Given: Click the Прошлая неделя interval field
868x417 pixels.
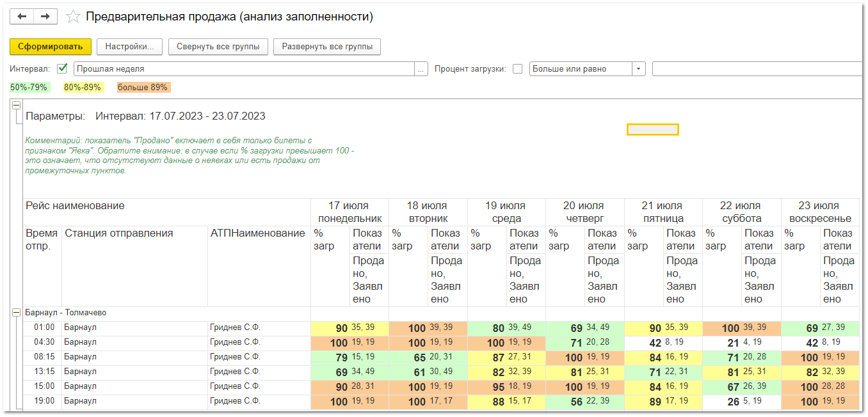Looking at the screenshot, I should (x=243, y=69).
